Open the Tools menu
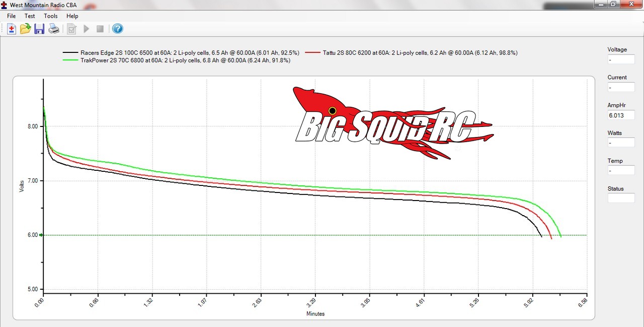This screenshot has width=644, height=327. pos(51,16)
